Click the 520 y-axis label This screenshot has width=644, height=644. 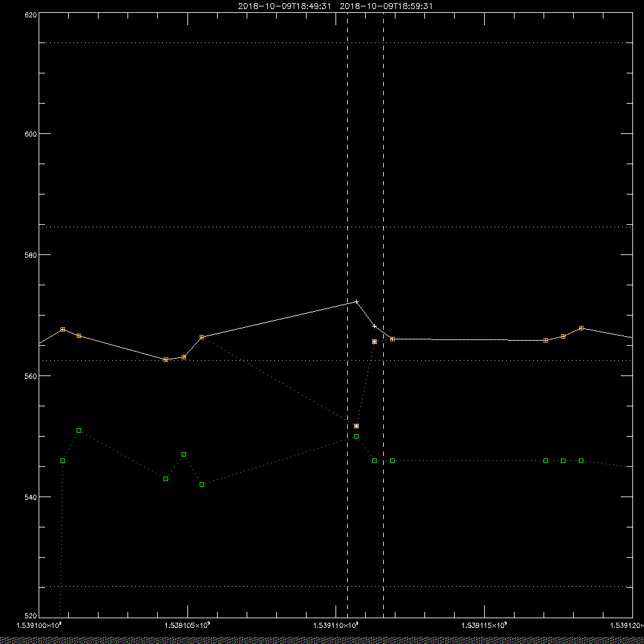[31, 616]
